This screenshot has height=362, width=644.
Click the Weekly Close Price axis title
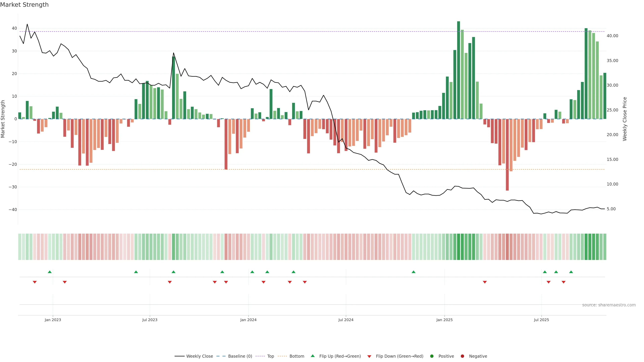(625, 119)
